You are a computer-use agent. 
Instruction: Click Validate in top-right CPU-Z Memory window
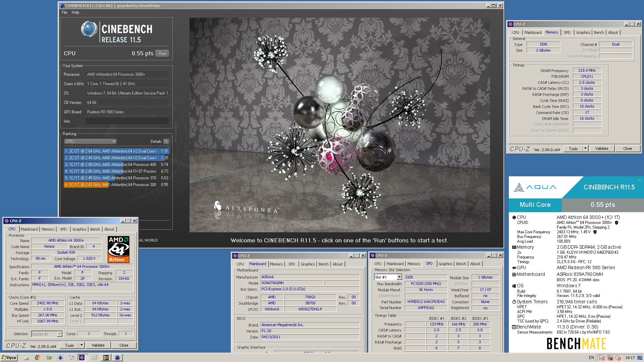click(x=602, y=148)
